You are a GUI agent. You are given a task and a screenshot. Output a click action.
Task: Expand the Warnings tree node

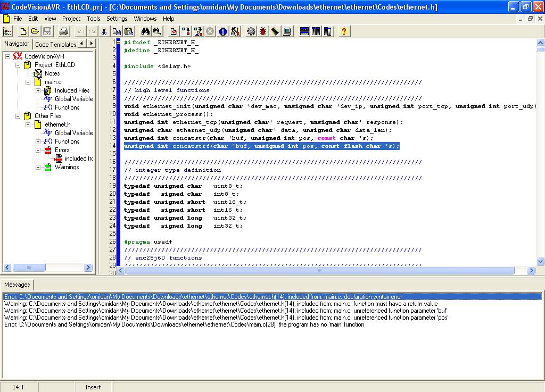38,167
